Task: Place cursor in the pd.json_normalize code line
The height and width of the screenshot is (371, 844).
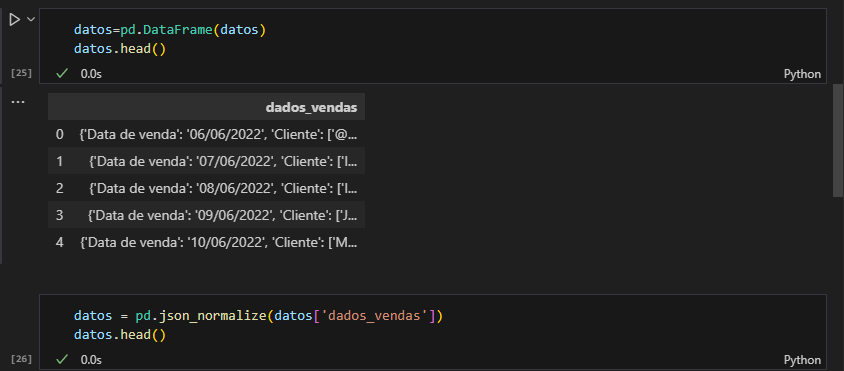Action: 258,316
